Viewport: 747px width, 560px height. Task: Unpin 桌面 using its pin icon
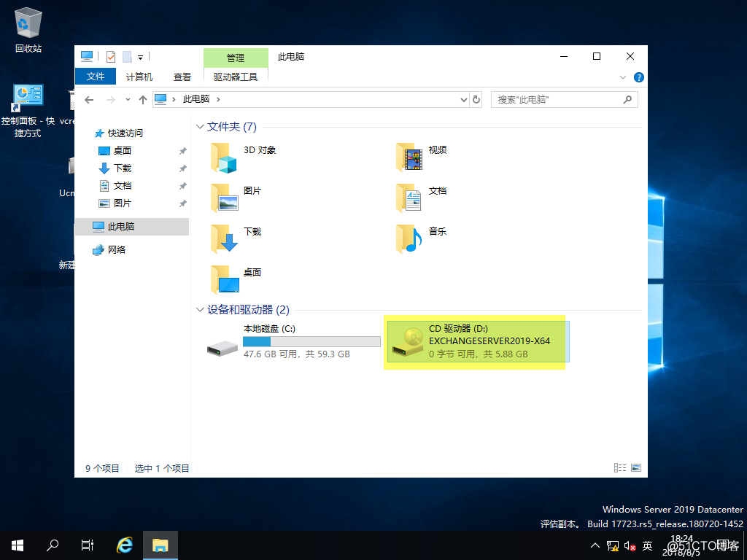pyautogui.click(x=182, y=151)
